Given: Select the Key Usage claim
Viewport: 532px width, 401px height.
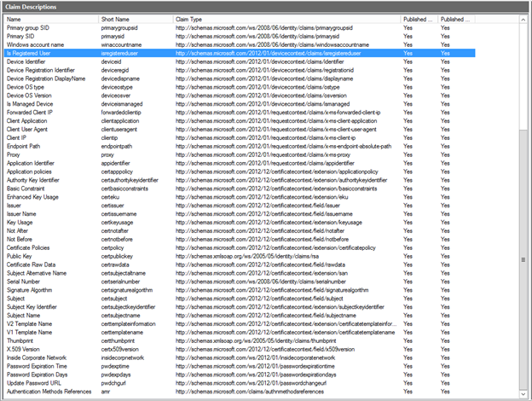Looking at the screenshot, I should point(240,223).
